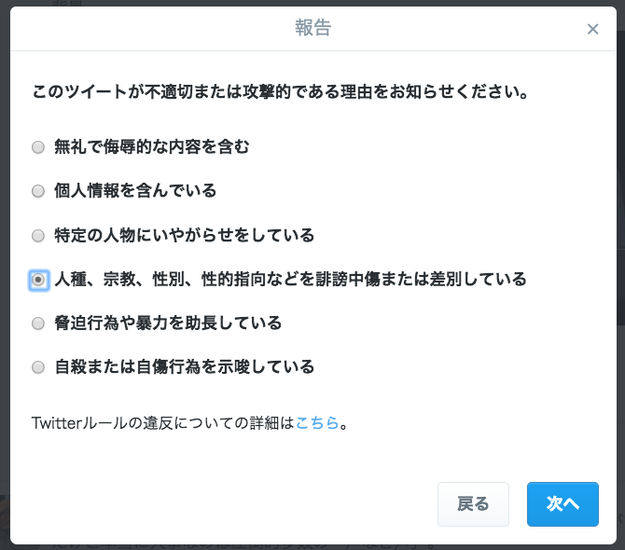The width and height of the screenshot is (625, 550).
Task: Select the radio button for 無礼で侮辱的な内容を含む
Action: (x=38, y=147)
